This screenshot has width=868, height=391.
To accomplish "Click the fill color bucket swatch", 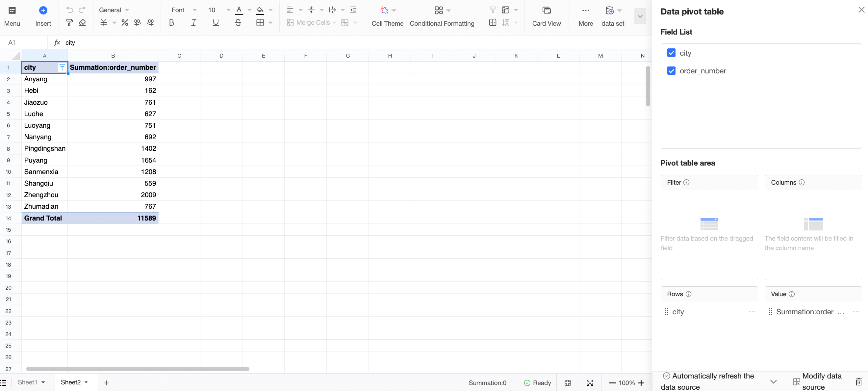I will (260, 10).
